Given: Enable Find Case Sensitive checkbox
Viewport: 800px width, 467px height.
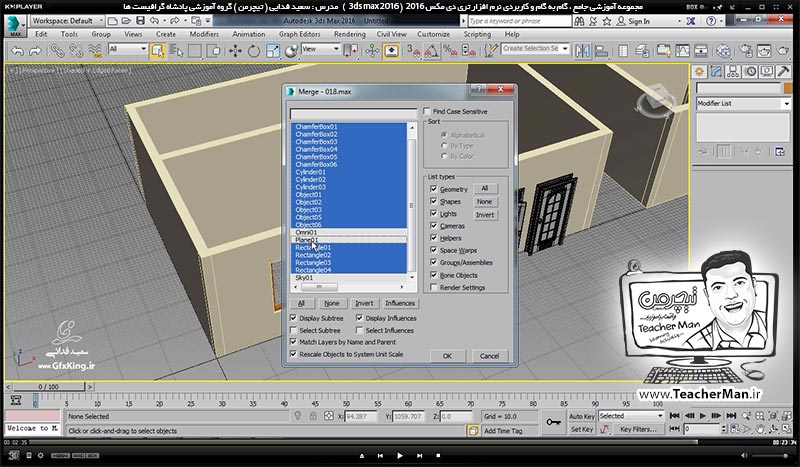Looking at the screenshot, I should [427, 111].
